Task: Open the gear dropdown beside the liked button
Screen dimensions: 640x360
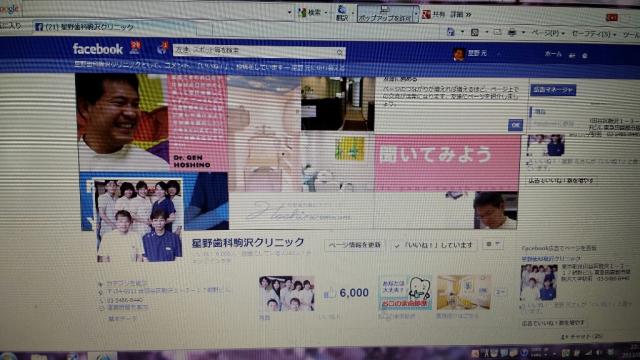Action: coord(492,244)
